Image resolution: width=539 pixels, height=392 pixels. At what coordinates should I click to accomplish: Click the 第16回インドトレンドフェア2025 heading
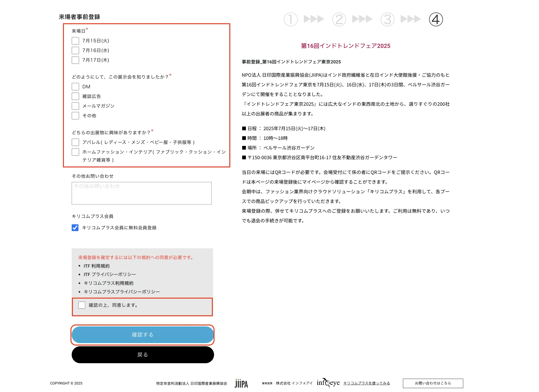346,46
